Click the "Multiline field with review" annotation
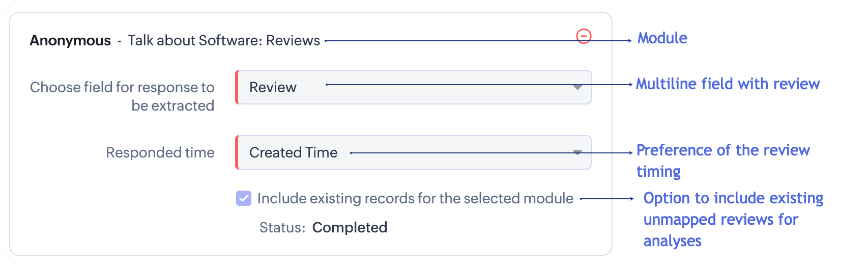The height and width of the screenshot is (264, 868). point(728,84)
